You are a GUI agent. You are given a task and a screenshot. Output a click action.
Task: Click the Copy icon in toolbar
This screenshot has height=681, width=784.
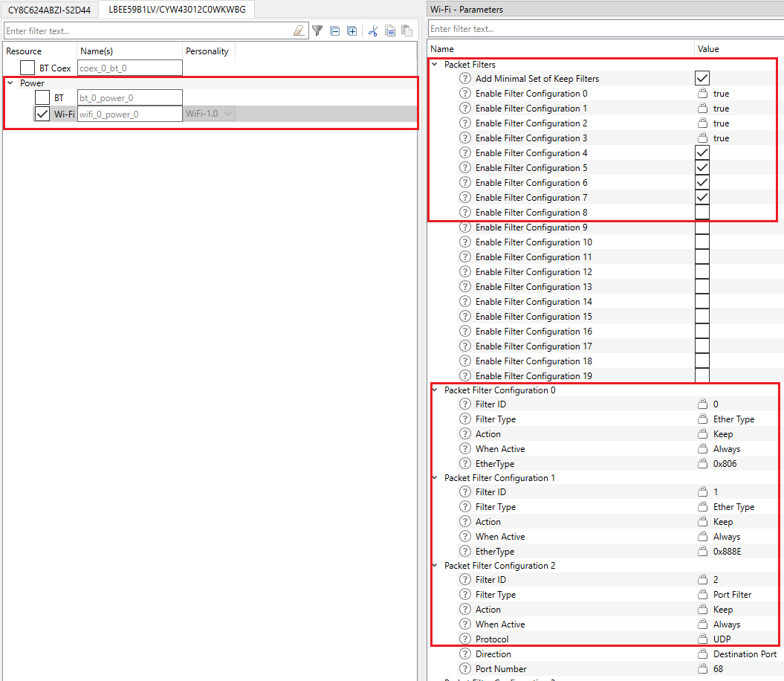click(390, 31)
